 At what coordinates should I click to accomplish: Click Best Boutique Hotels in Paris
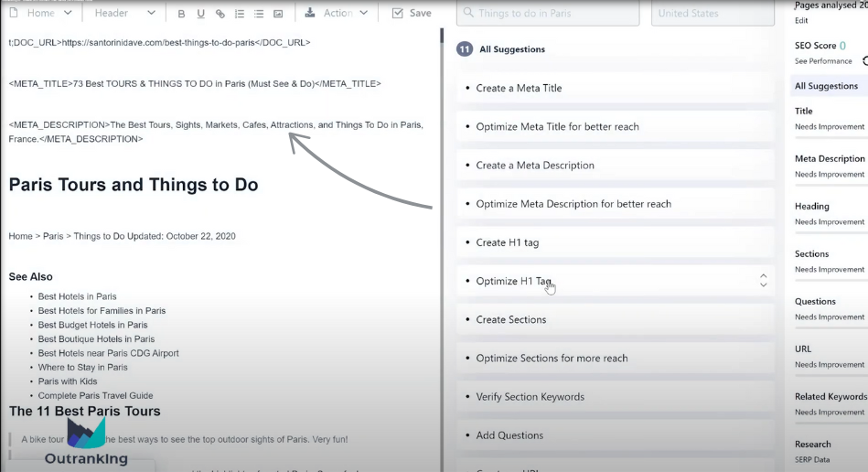[96, 339]
